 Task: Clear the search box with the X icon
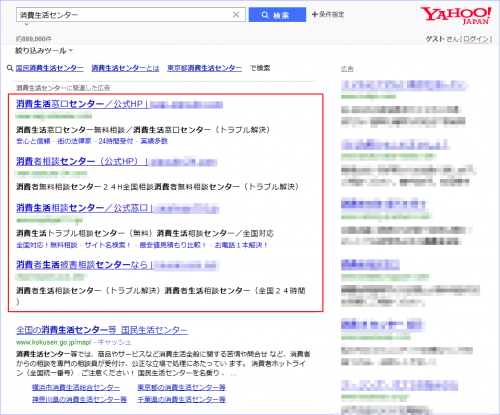point(236,15)
